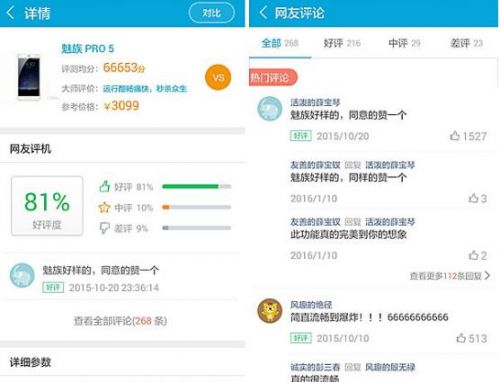This screenshot has height=382, width=500.
Task: Switch to the 中评 29 tab
Action: (404, 43)
